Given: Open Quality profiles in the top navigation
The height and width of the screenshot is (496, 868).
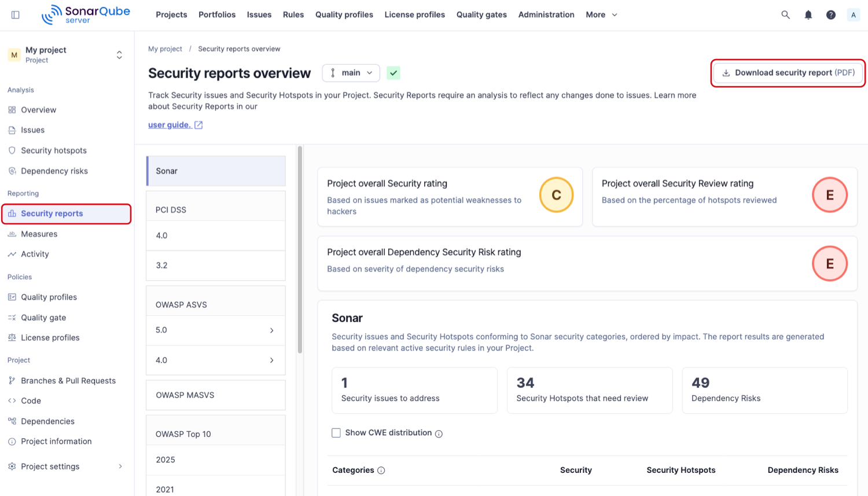Looking at the screenshot, I should point(344,15).
